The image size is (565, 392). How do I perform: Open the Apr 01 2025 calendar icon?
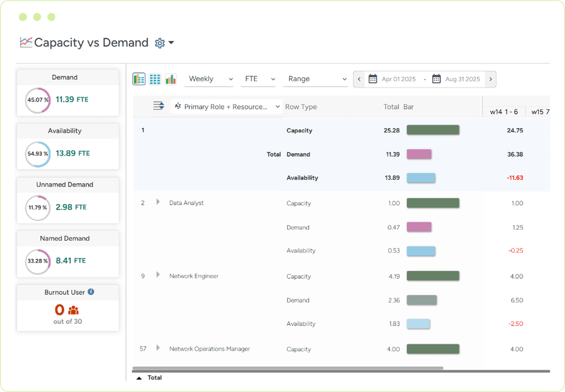coord(372,79)
